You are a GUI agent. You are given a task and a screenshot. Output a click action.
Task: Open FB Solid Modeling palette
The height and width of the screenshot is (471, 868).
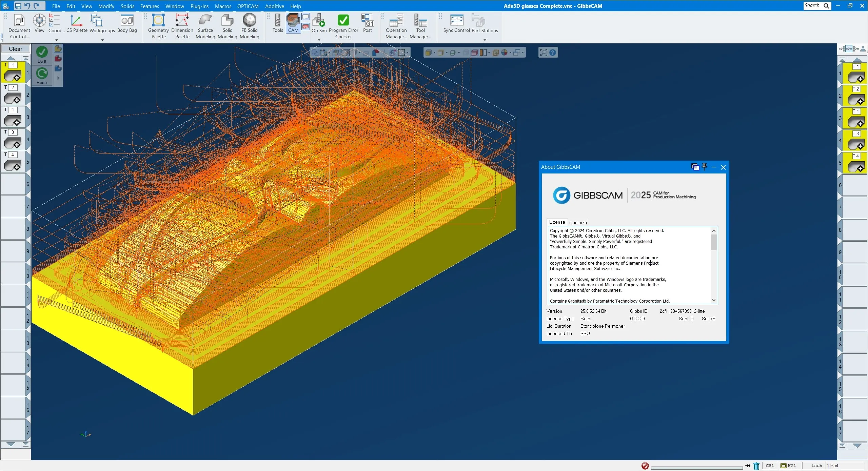click(249, 26)
